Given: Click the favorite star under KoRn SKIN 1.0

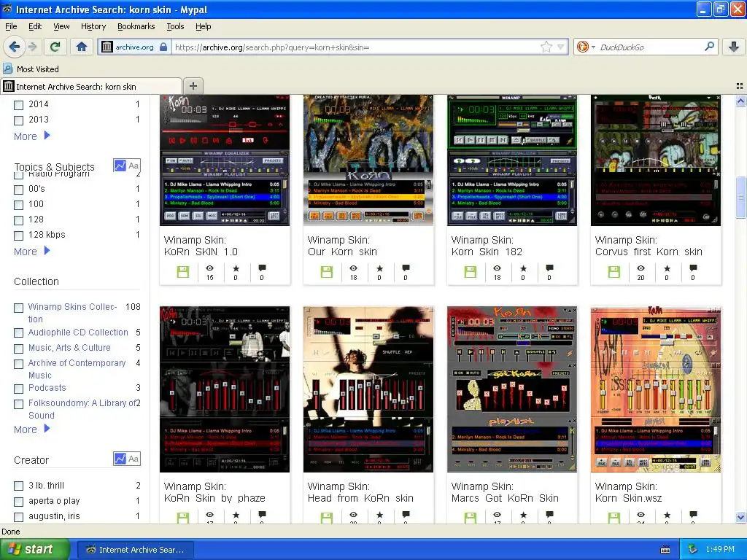Looking at the screenshot, I should pos(236,268).
